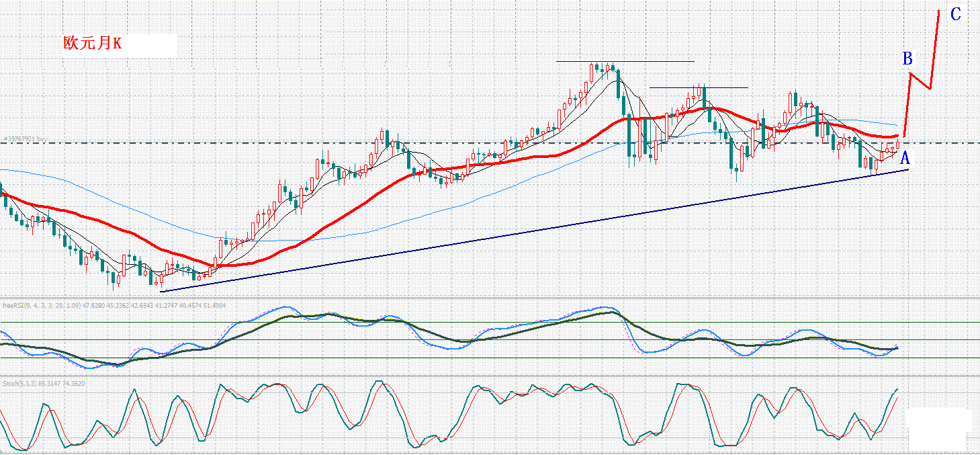Select the blue label C at top right

[x=956, y=14]
